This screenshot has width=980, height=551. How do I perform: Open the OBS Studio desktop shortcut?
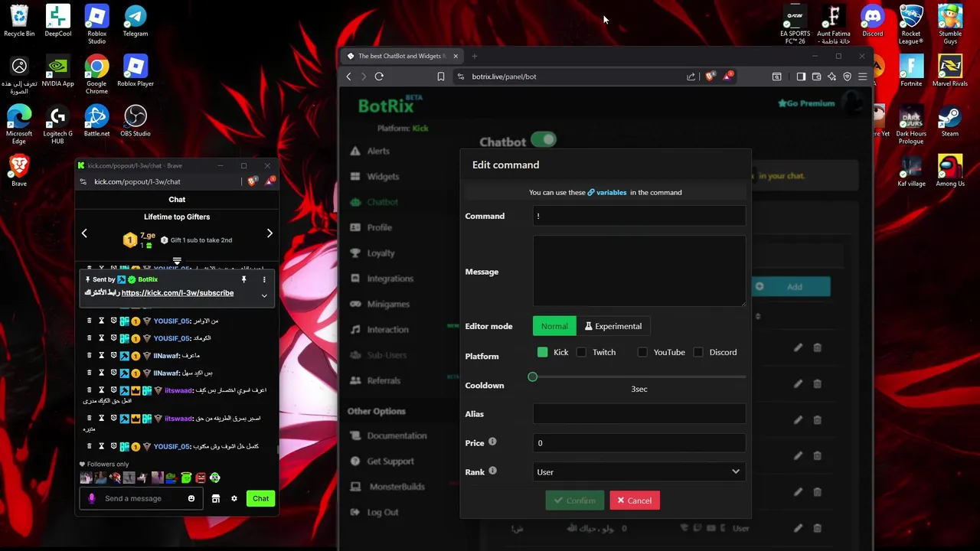[x=136, y=121]
